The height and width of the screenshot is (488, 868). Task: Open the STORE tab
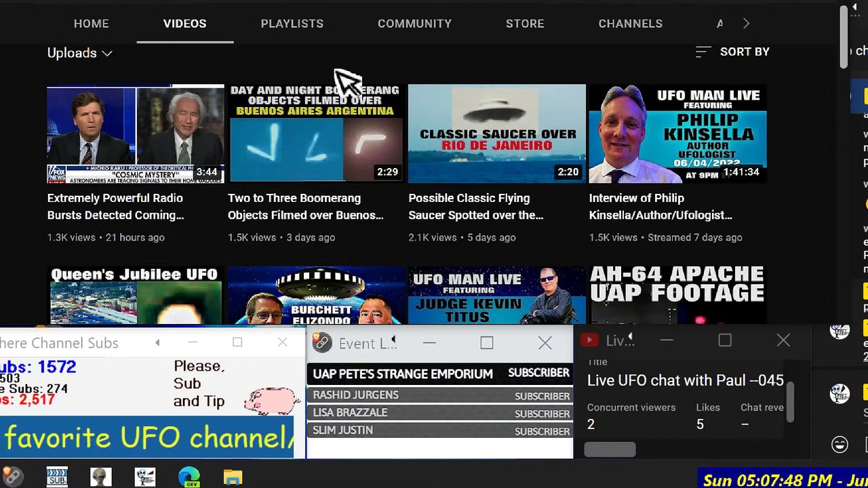pos(525,24)
